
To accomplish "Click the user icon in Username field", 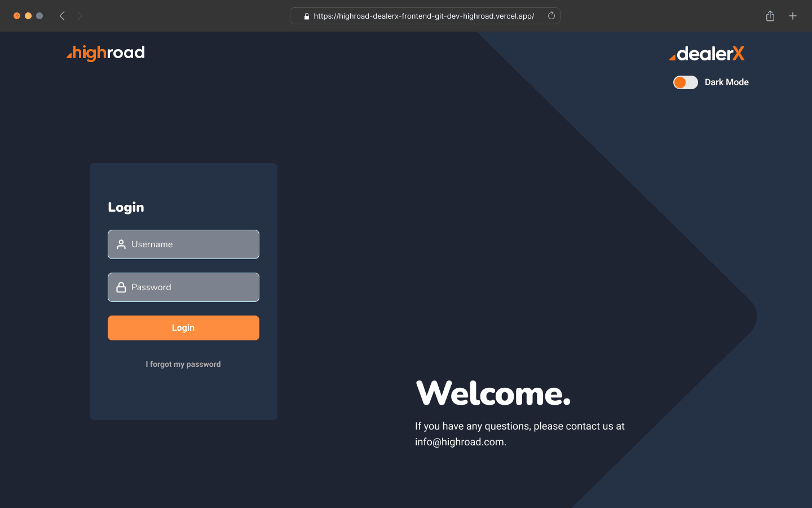I will pyautogui.click(x=121, y=244).
